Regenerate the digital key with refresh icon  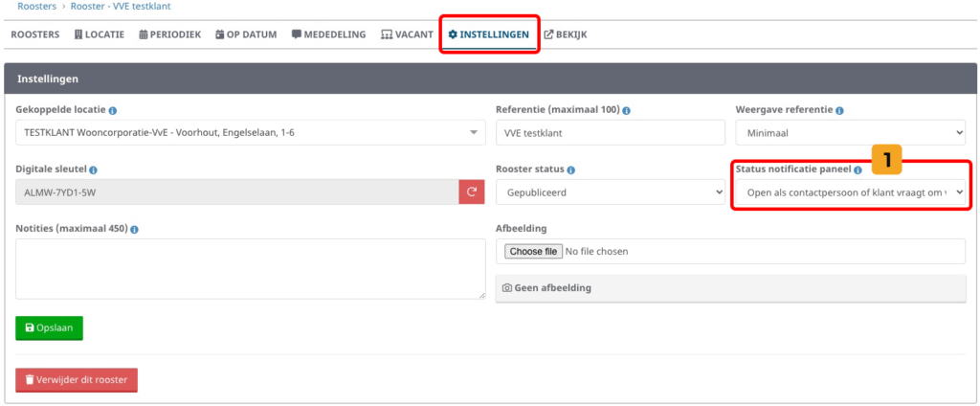472,192
